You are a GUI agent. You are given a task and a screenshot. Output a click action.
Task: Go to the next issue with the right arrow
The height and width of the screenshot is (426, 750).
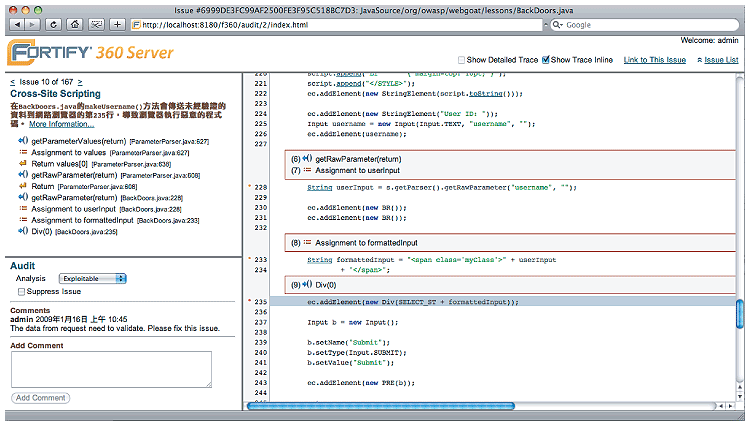tap(80, 82)
